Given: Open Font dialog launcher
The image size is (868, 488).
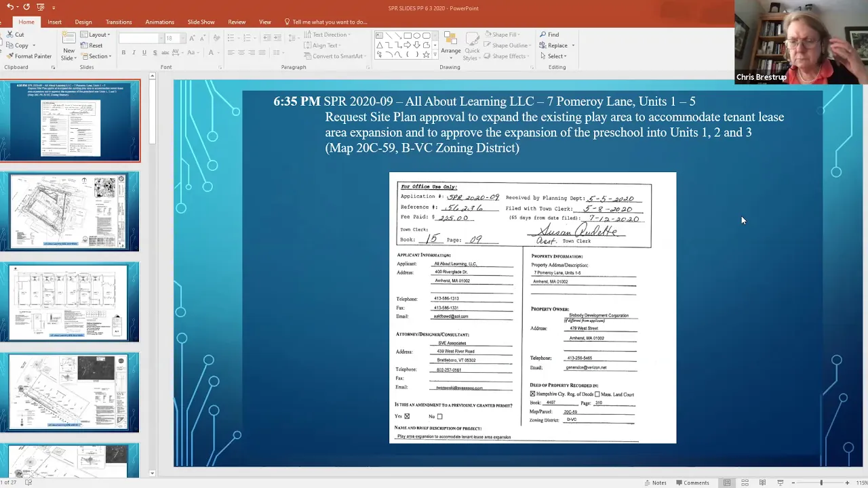Looking at the screenshot, I should pos(220,67).
